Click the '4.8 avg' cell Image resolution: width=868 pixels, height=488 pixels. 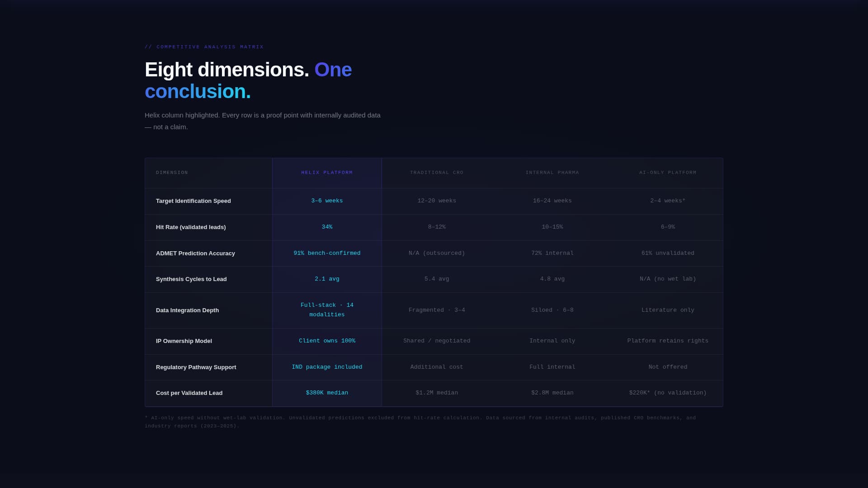(552, 279)
